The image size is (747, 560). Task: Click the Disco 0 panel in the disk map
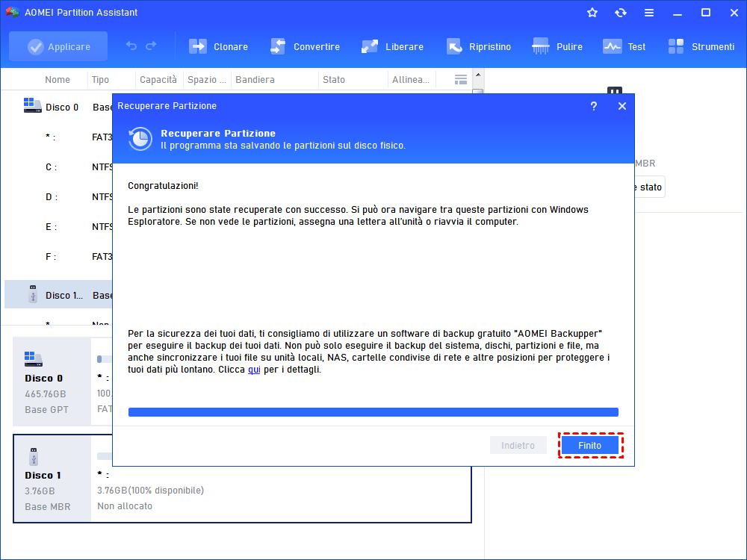click(52, 382)
